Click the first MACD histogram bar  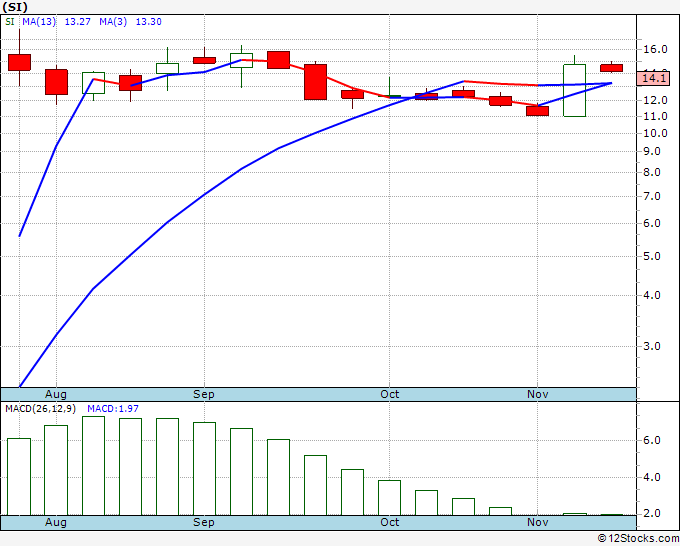[x=19, y=477]
